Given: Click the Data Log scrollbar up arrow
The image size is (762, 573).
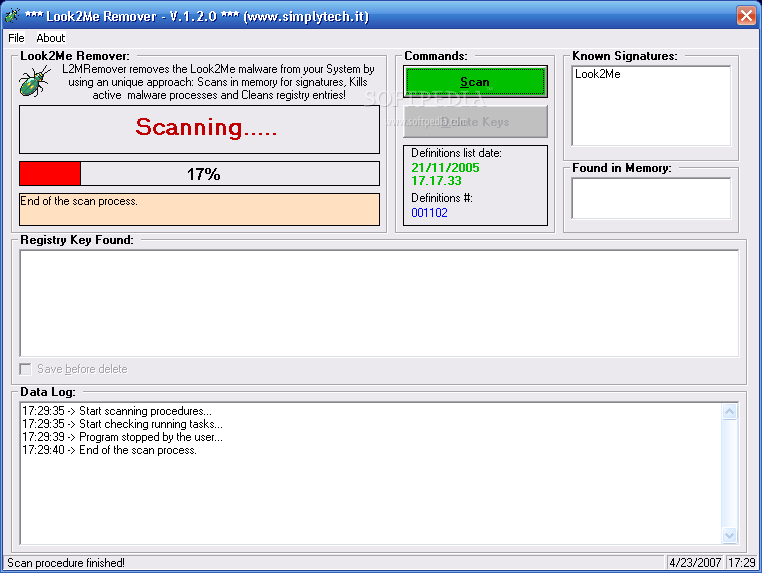Looking at the screenshot, I should [729, 412].
